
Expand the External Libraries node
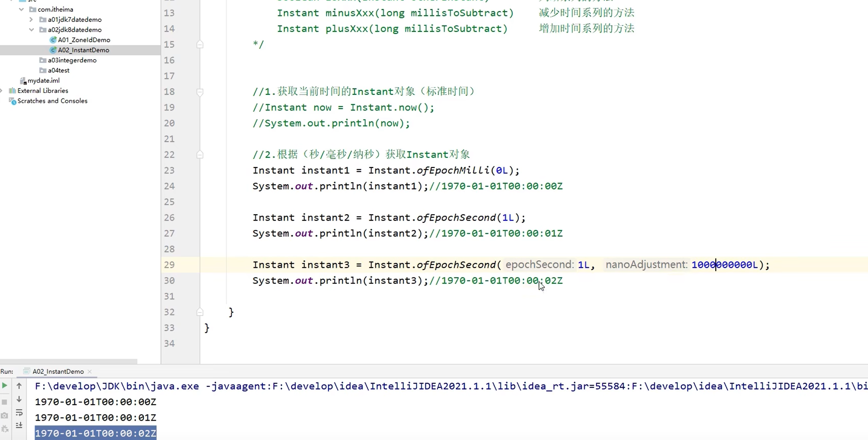[3, 90]
